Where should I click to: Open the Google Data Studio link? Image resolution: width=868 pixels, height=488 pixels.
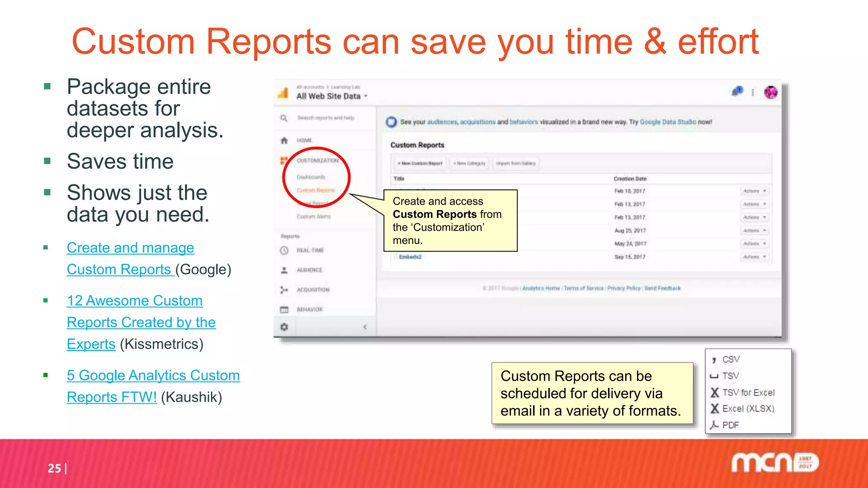click(x=668, y=122)
